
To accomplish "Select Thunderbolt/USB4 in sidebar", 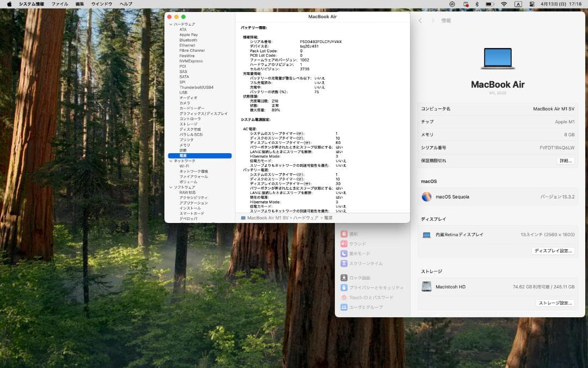I will [196, 87].
